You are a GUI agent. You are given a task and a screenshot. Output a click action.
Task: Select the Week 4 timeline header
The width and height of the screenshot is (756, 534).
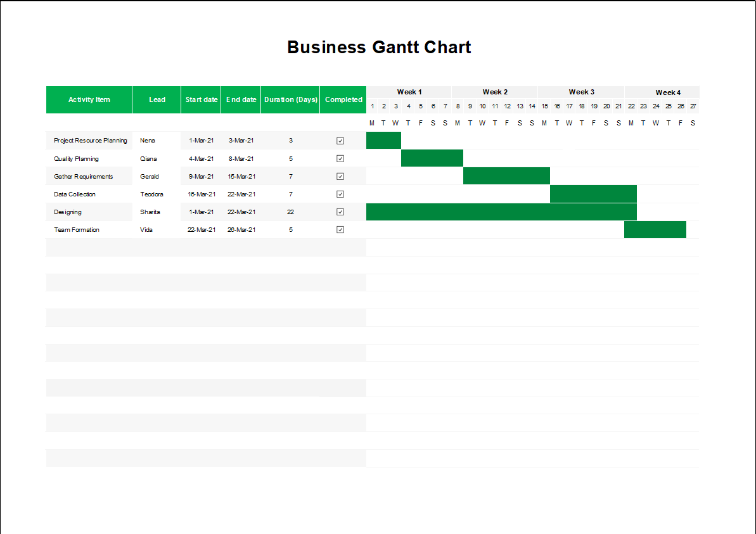[x=668, y=92]
